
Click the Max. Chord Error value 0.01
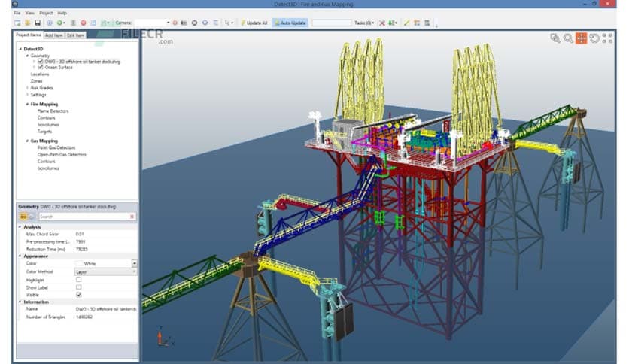(x=80, y=234)
